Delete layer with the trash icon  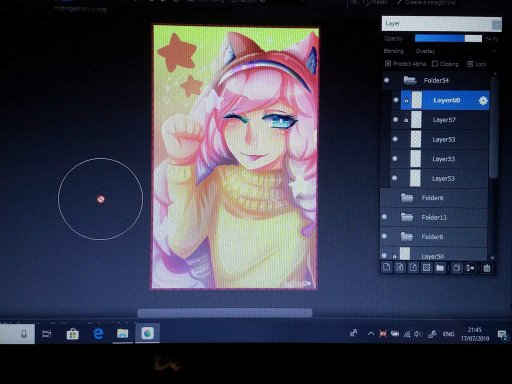point(487,268)
